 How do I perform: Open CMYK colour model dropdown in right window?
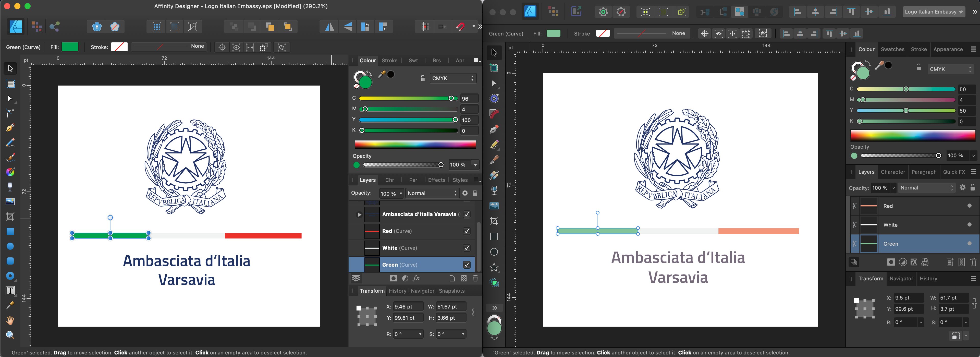950,69
